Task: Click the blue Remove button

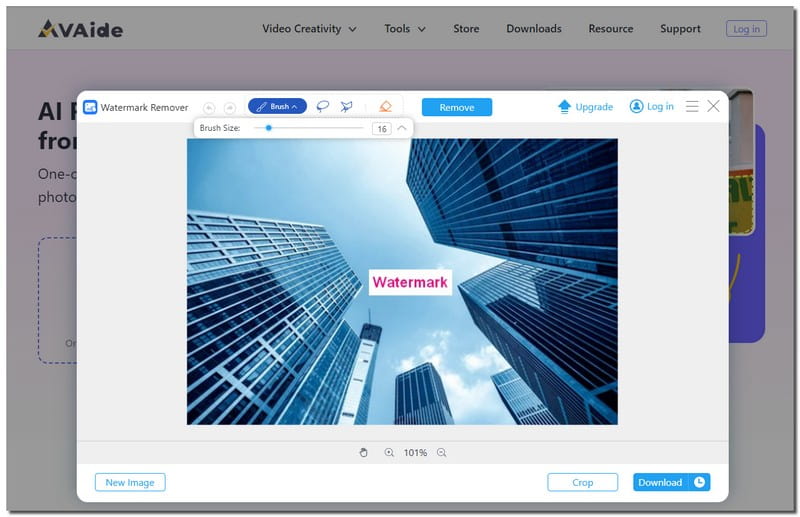Action: click(x=457, y=107)
